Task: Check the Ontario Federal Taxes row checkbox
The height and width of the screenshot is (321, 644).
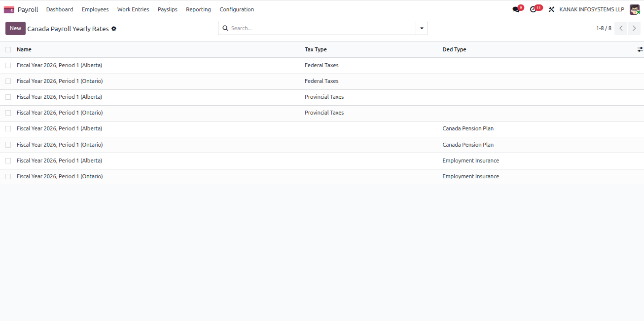Action: click(8, 81)
